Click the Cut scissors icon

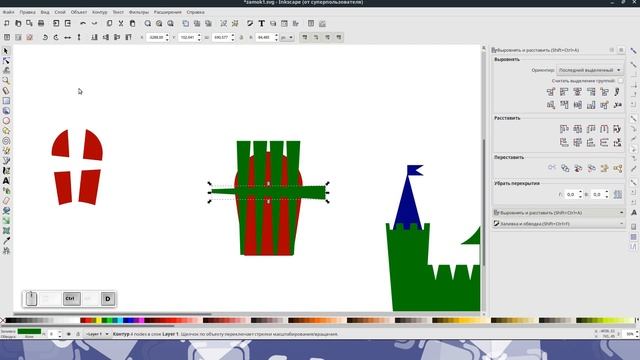(x=121, y=24)
